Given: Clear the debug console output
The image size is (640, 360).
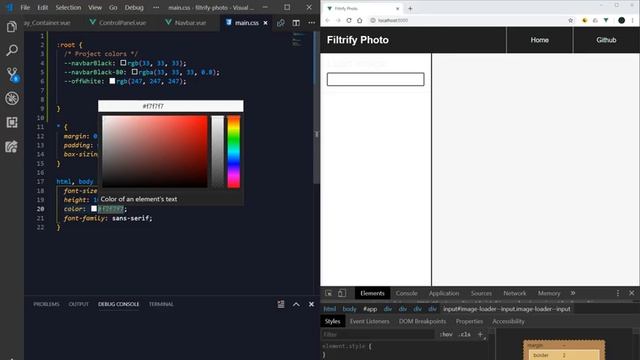Looking at the screenshot, I should coord(281,304).
